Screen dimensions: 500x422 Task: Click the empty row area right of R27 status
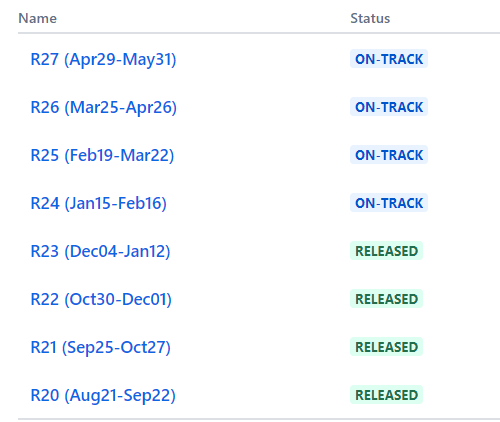(x=464, y=59)
